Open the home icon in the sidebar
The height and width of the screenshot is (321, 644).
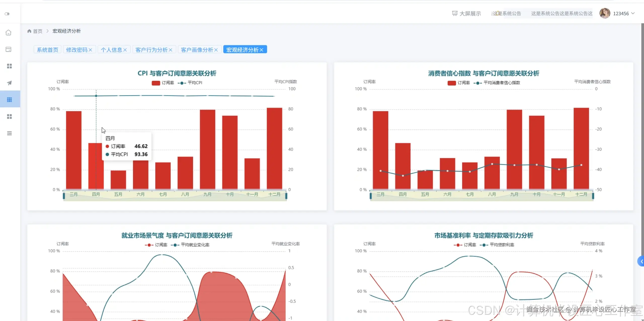click(9, 33)
